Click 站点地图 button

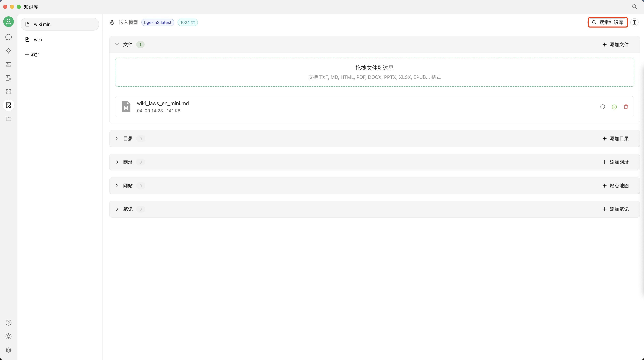click(x=616, y=186)
